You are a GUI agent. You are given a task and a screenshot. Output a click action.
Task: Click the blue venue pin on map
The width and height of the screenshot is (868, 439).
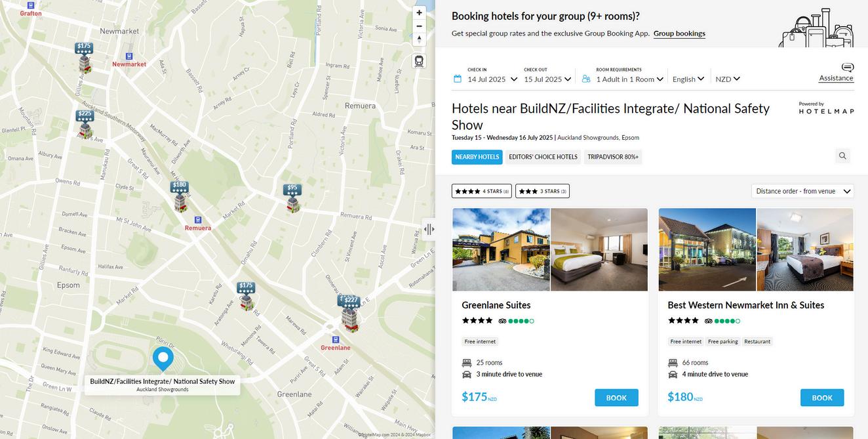point(163,360)
